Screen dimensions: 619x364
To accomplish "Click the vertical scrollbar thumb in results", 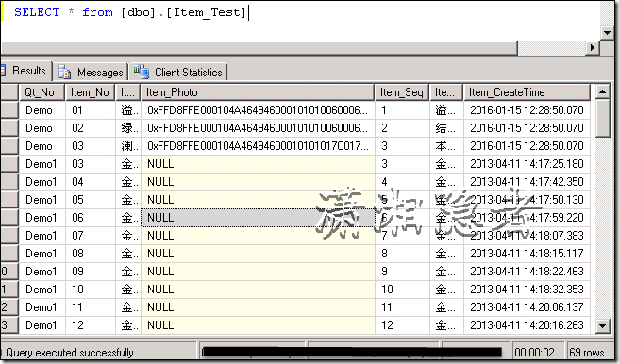I will tap(602, 119).
